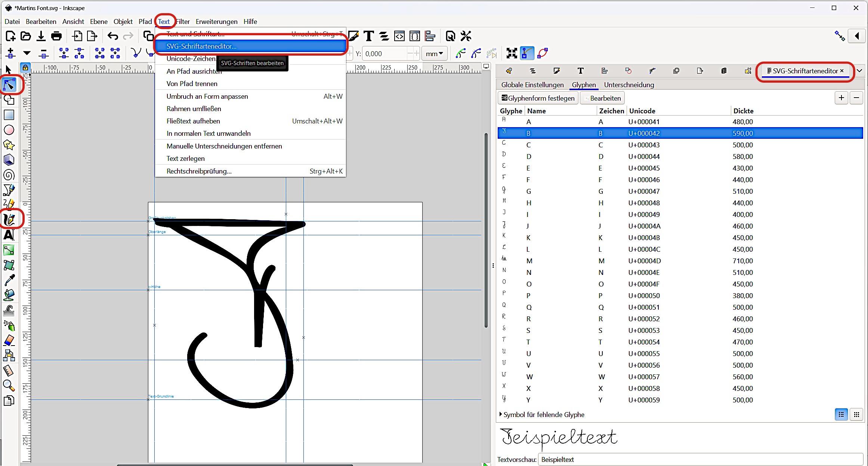This screenshot has height=466, width=868.
Task: Pick the star and polygon tool
Action: pos(9,145)
